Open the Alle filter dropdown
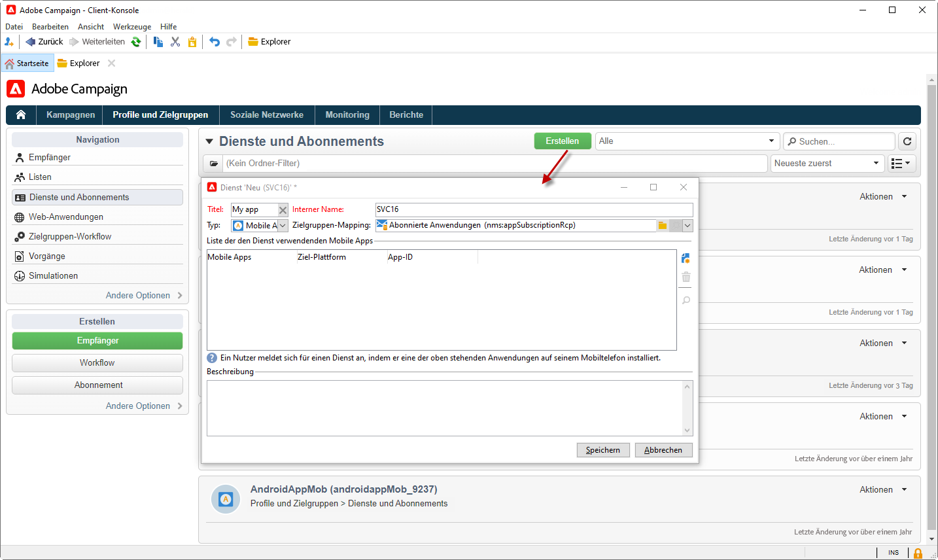Screen dimensions: 938x560 click(687, 141)
